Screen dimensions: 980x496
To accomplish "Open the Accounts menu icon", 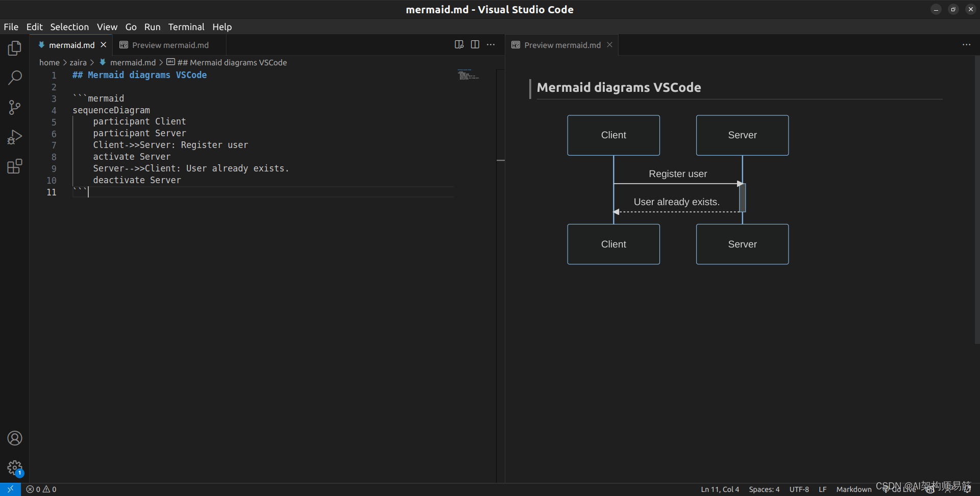I will (x=15, y=438).
